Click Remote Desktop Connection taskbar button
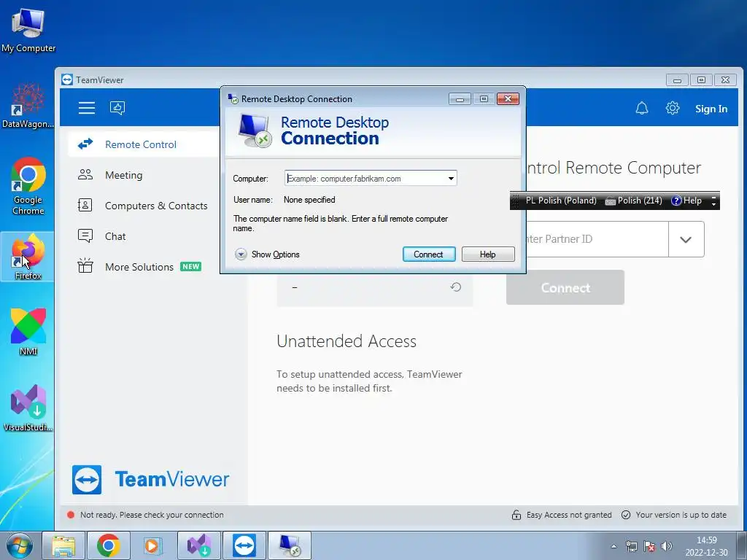Viewport: 747px width, 560px height. tap(289, 545)
